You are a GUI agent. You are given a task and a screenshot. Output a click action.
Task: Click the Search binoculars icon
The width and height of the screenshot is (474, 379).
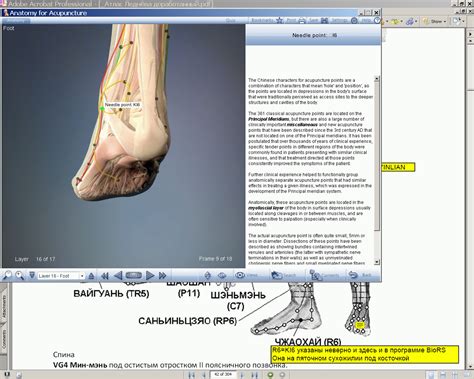277,275
